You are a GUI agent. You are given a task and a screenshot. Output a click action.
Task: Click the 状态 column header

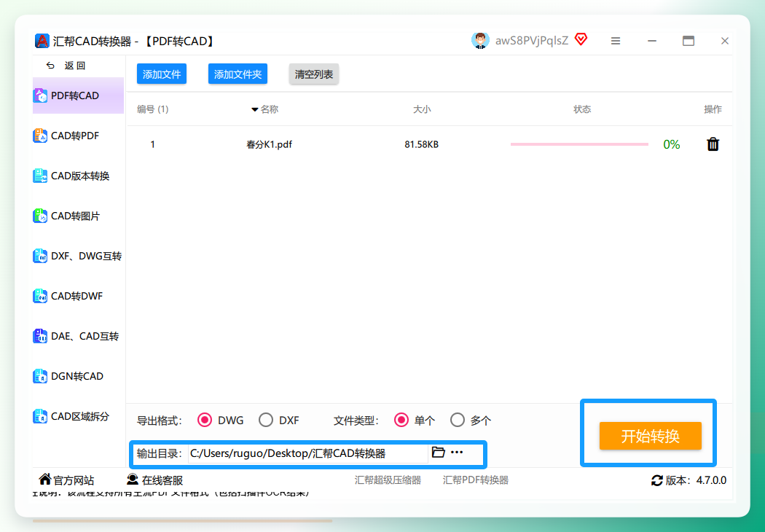582,109
